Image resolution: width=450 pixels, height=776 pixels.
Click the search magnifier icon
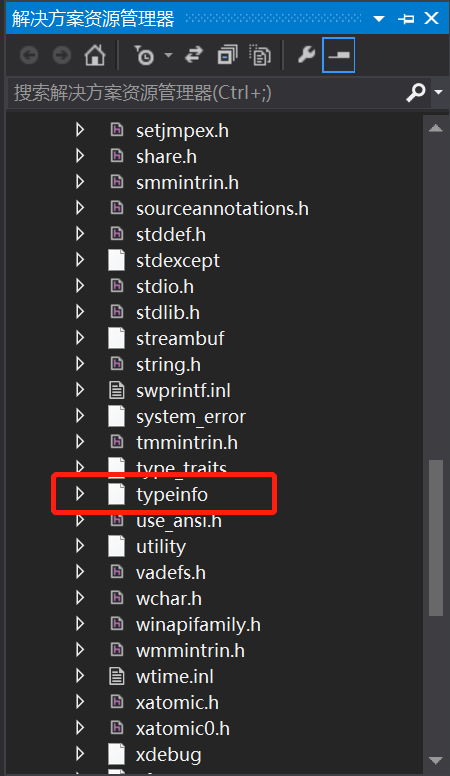click(415, 92)
